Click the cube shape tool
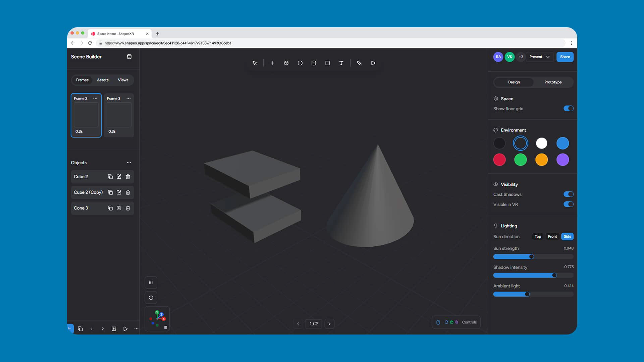 286,63
